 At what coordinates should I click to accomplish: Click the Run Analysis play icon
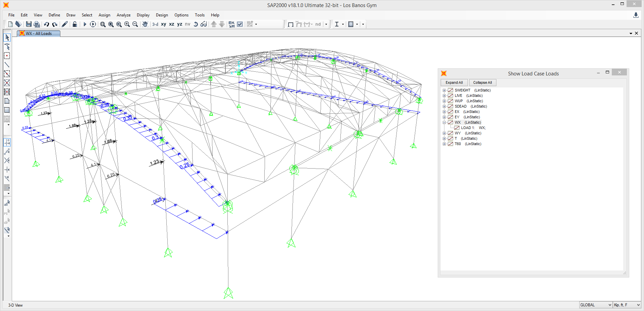pos(85,24)
